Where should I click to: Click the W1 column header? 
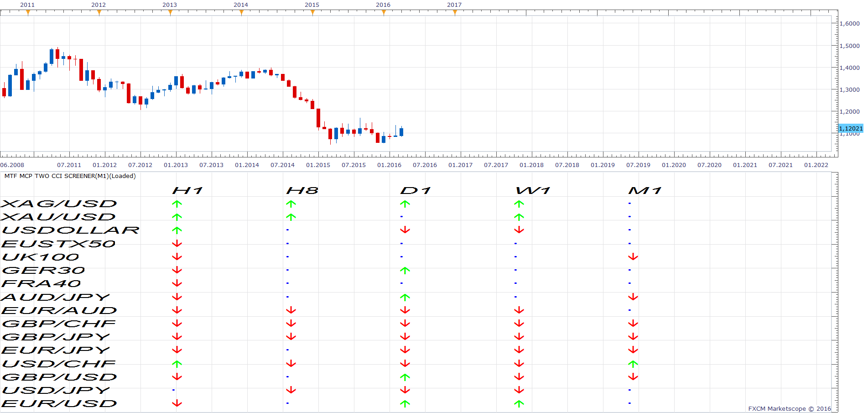[533, 191]
